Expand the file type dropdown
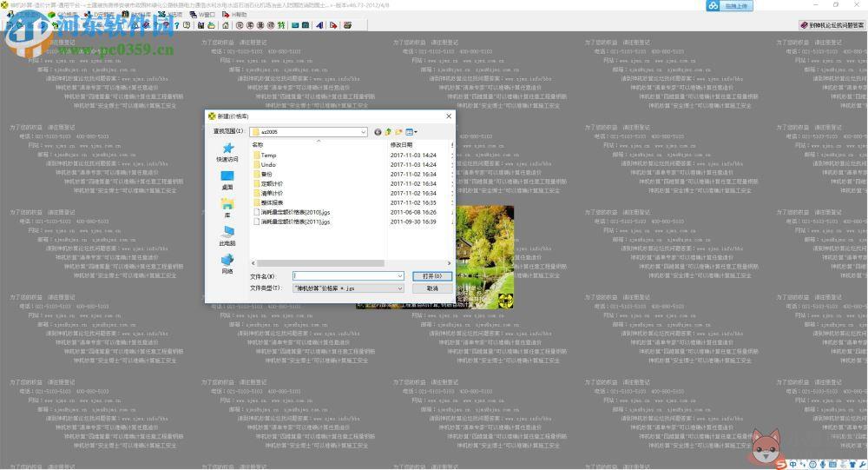868x470 pixels. (399, 288)
